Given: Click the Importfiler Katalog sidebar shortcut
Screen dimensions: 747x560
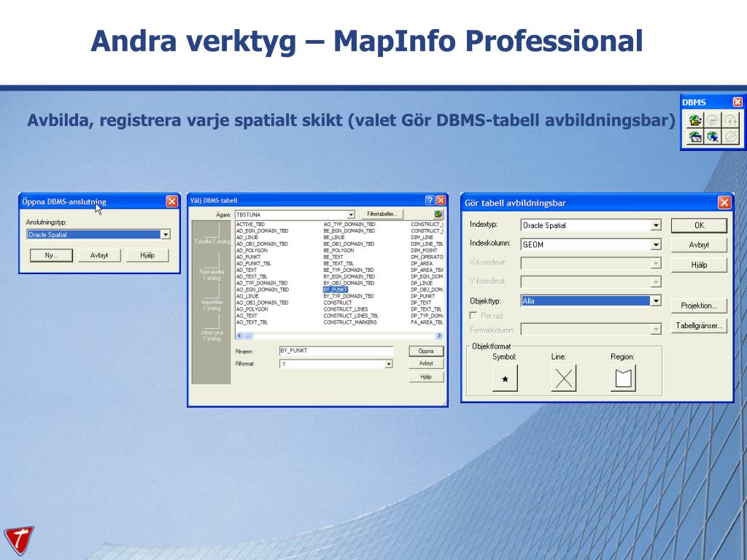Looking at the screenshot, I should click(212, 298).
